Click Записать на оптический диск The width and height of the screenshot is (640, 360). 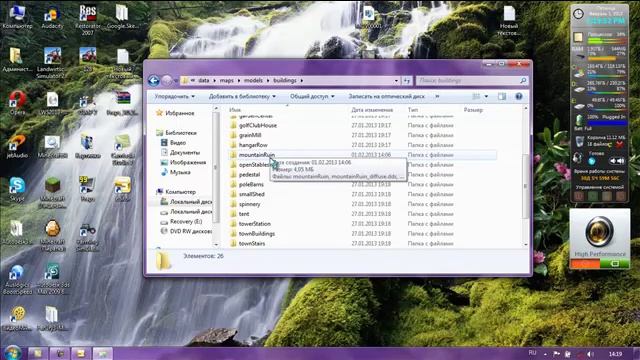click(x=387, y=96)
